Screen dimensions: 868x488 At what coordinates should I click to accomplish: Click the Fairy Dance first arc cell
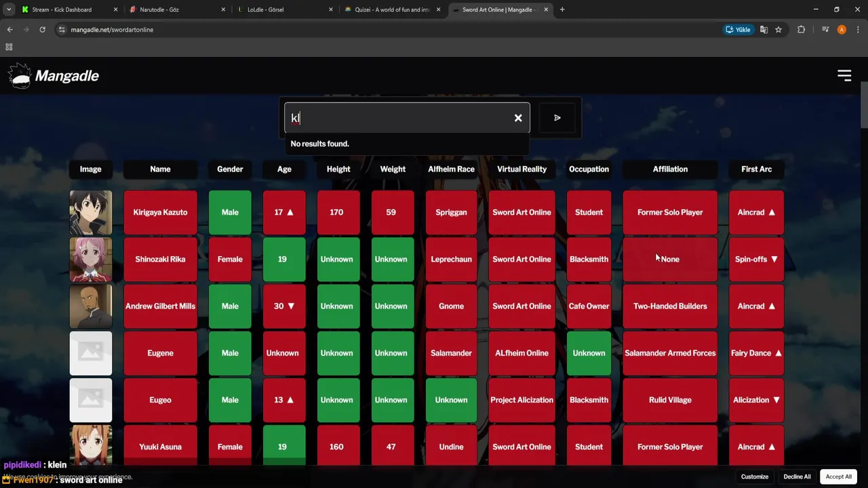[756, 353]
